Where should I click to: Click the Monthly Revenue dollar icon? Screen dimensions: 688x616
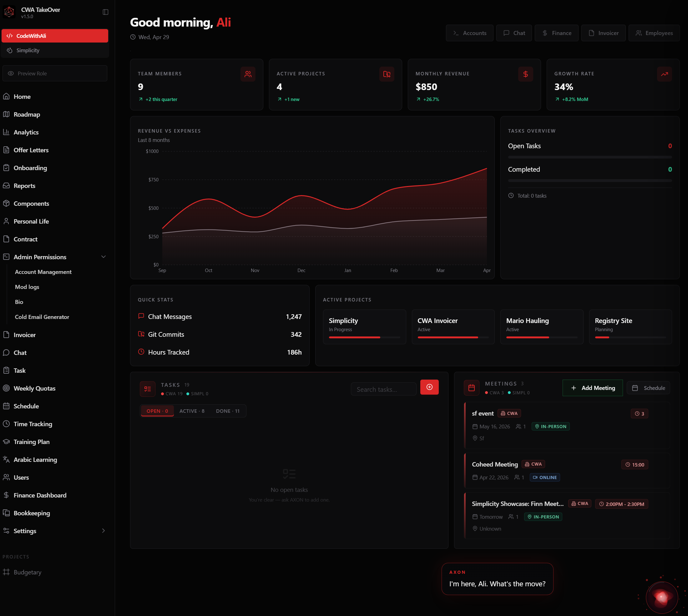click(526, 74)
